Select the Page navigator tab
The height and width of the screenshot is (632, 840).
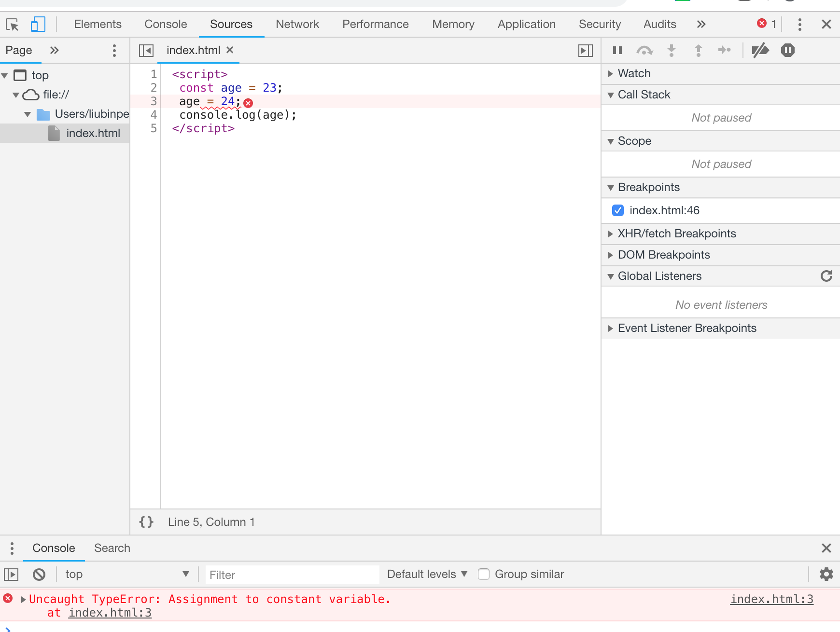click(19, 50)
